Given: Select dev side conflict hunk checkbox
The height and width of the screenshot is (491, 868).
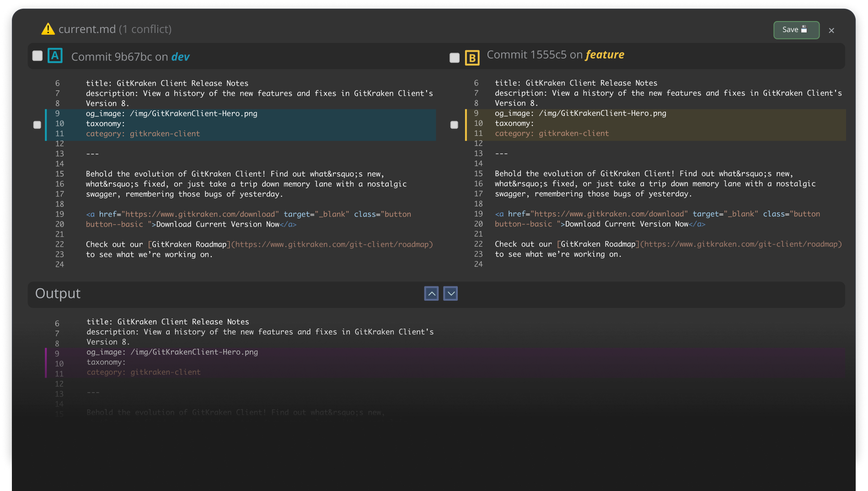Looking at the screenshot, I should click(x=37, y=124).
